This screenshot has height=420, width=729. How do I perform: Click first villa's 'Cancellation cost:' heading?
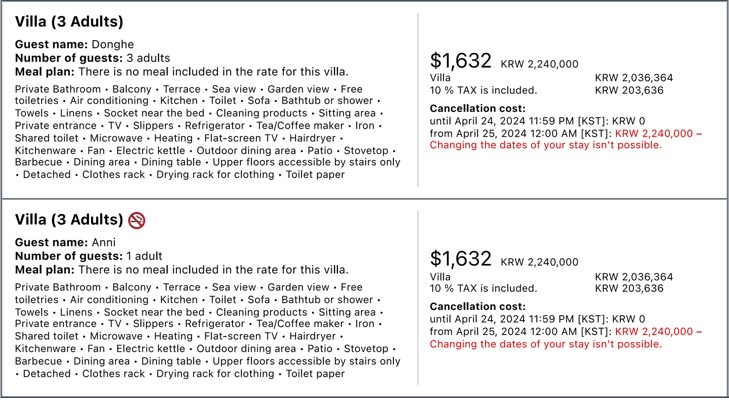[x=477, y=108]
